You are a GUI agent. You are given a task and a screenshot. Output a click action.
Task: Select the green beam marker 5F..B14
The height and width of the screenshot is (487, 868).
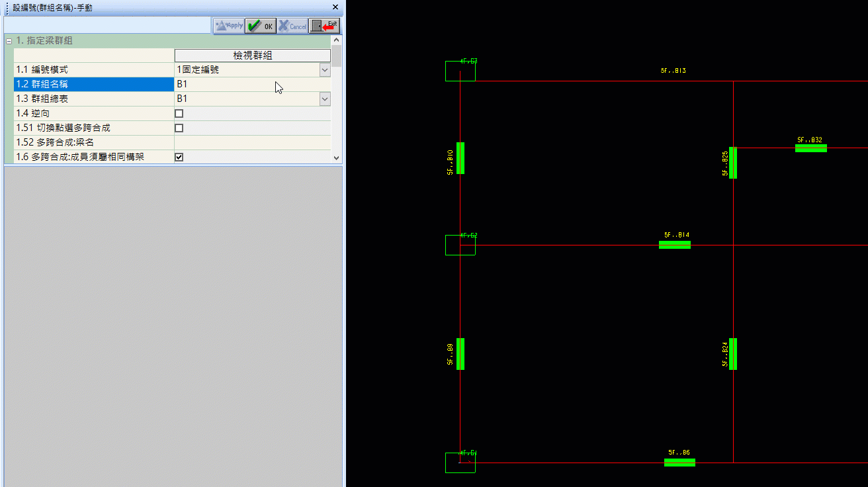point(674,245)
